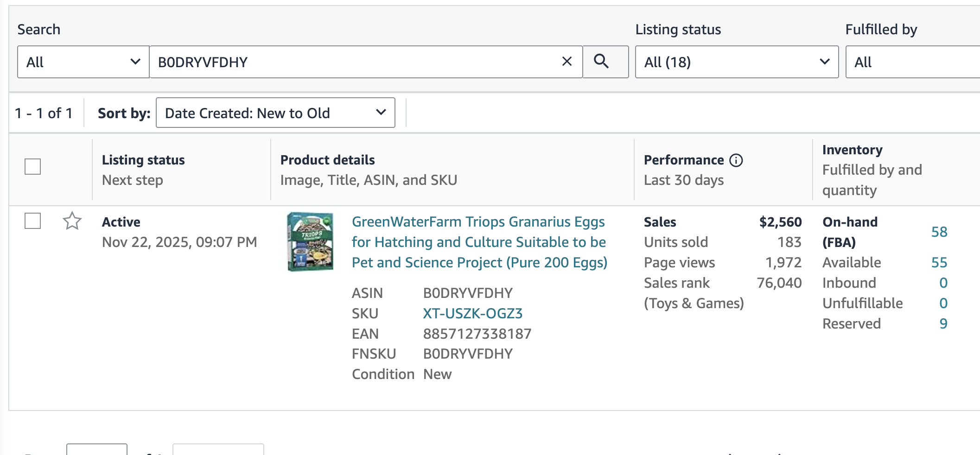Open the Performance info icon
Viewport: 980px width, 455px height.
[736, 160]
